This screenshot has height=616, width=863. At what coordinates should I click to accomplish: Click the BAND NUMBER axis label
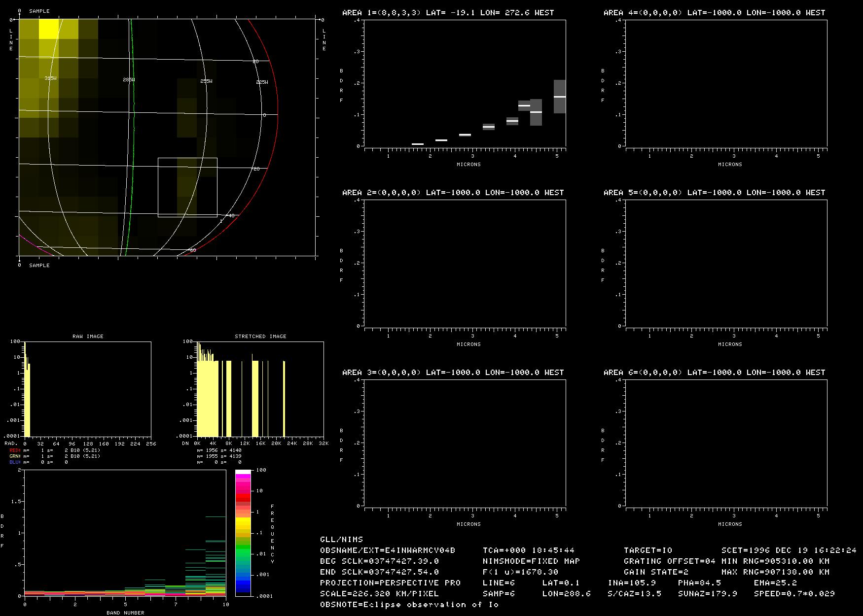click(125, 613)
